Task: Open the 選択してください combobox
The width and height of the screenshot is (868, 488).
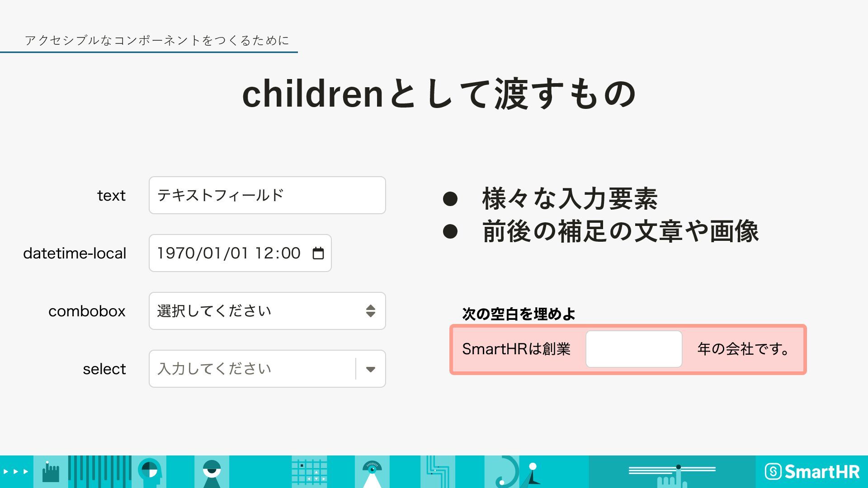Action: 253,311
